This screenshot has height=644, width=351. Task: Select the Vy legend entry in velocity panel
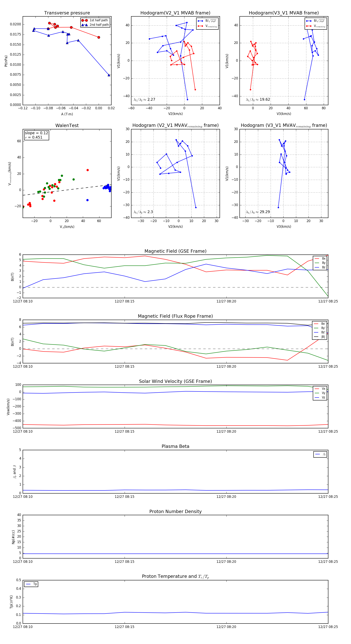click(x=320, y=393)
